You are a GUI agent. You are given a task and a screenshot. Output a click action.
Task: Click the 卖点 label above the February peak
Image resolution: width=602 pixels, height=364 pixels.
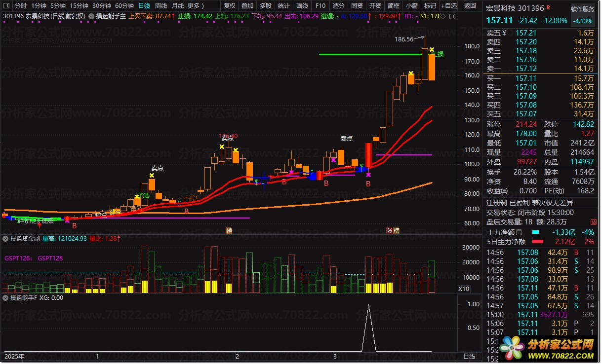click(x=228, y=139)
